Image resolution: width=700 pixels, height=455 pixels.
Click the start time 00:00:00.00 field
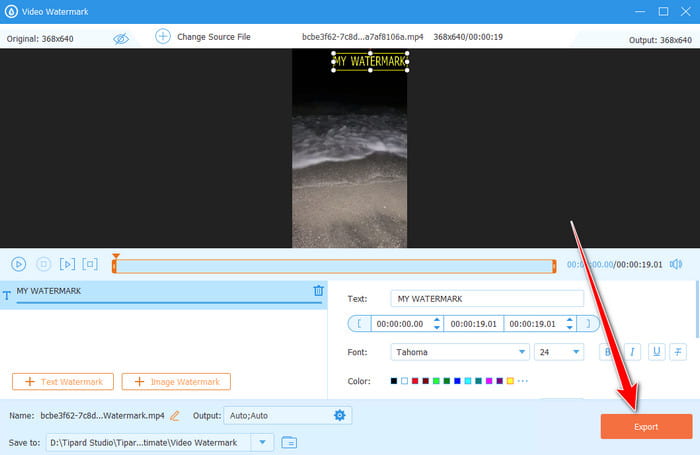tap(400, 324)
